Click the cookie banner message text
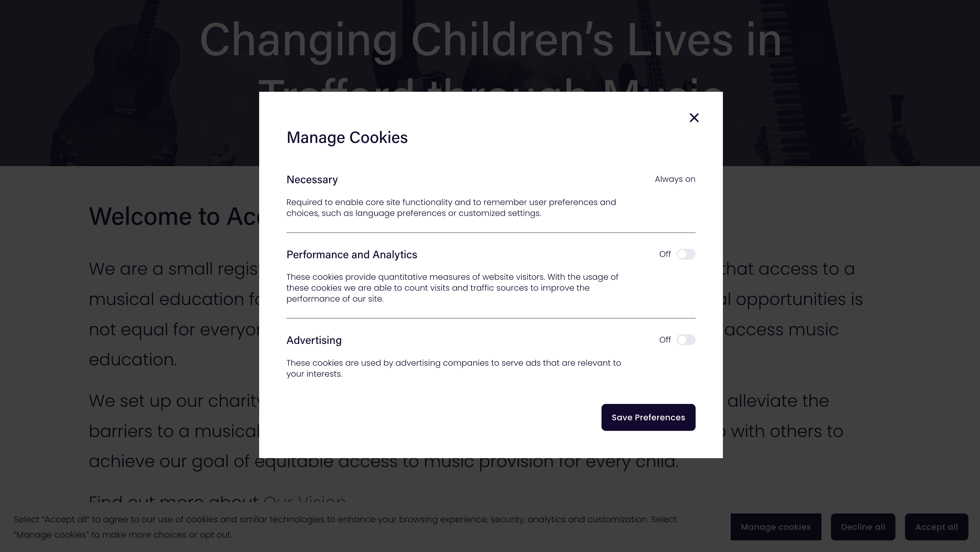 pos(345,527)
